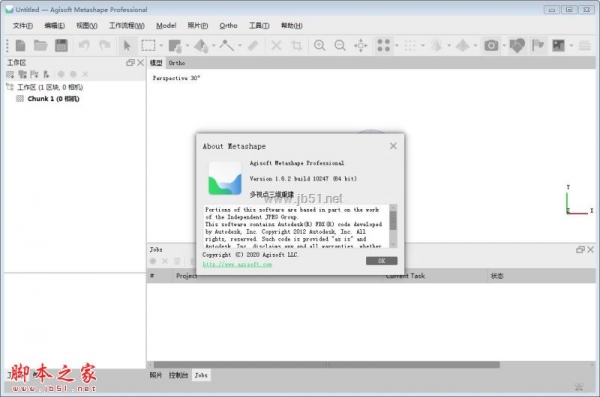Click the reset view crosshair icon
Screen dimensions: 600x397
[x=360, y=46]
